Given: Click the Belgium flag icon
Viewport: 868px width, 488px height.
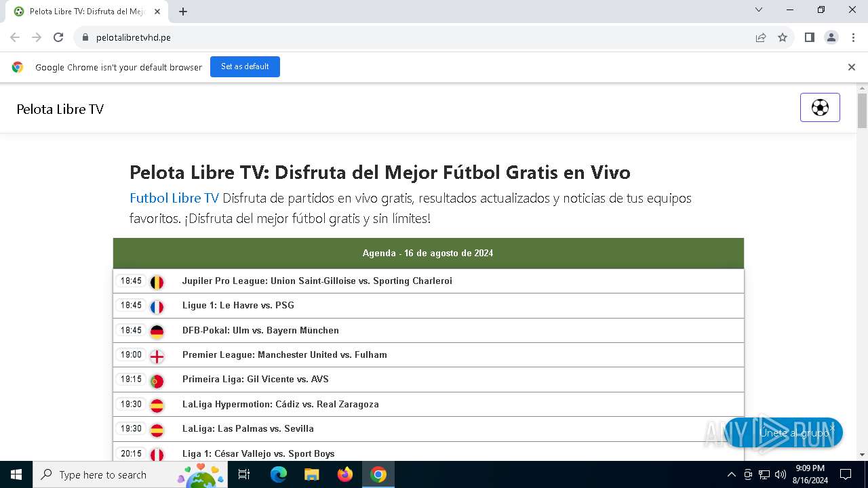Looking at the screenshot, I should (x=157, y=282).
